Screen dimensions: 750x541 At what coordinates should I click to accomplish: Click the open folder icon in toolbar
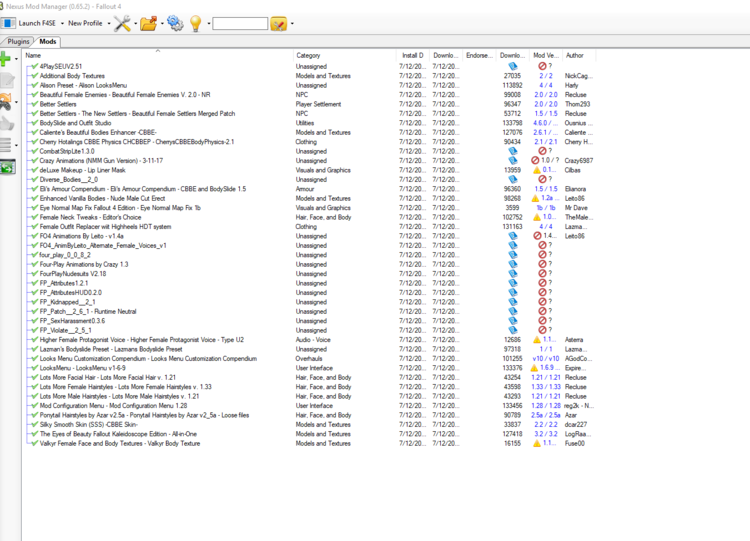click(149, 23)
